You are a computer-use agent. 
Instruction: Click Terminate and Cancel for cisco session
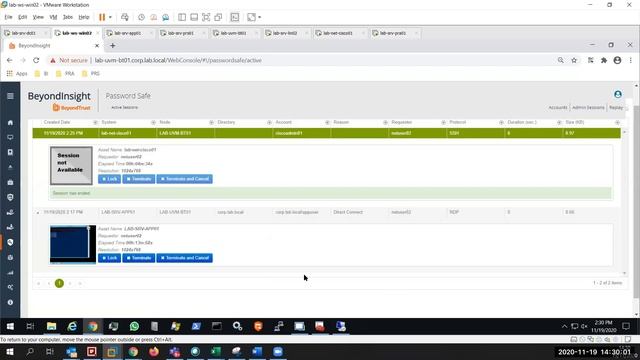click(184, 179)
